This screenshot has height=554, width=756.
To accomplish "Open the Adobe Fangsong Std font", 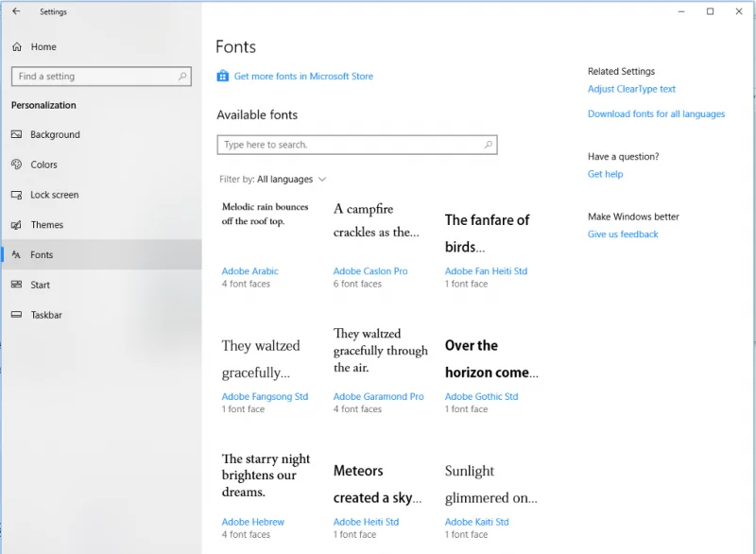I will click(265, 396).
